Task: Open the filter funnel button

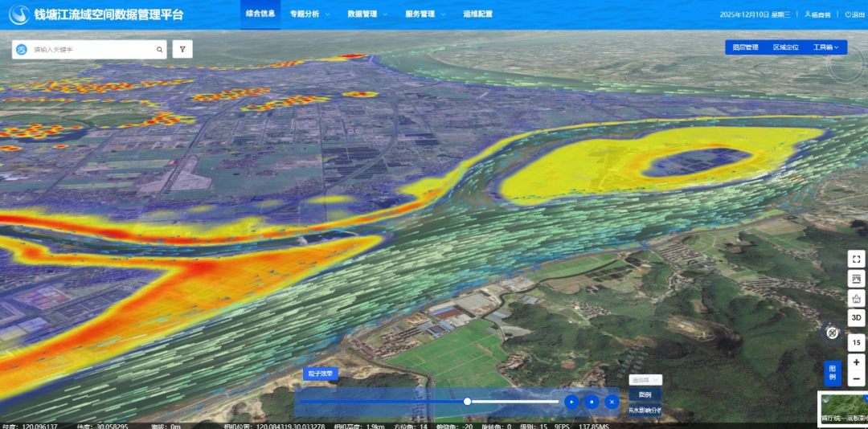Action: pos(182,49)
